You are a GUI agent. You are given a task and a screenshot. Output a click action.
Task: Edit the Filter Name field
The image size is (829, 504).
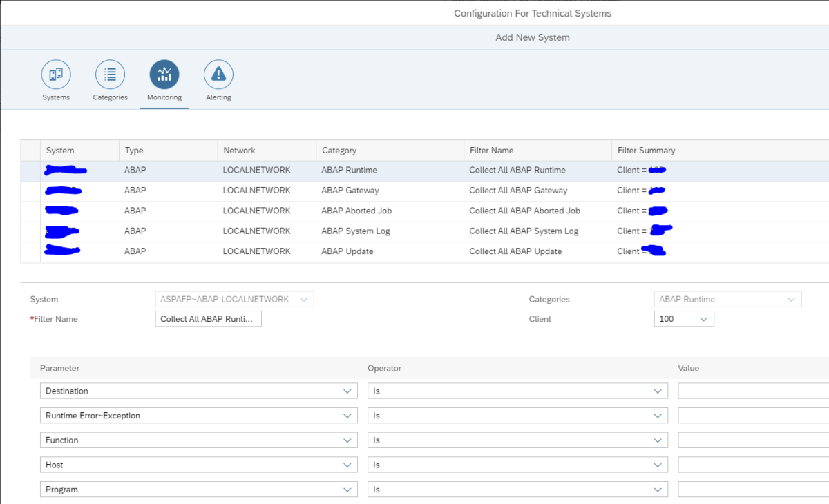click(x=207, y=318)
